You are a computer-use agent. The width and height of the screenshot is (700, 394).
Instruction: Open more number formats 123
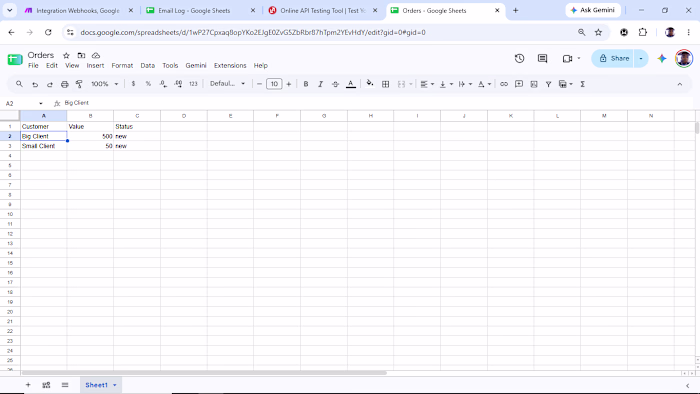[193, 84]
